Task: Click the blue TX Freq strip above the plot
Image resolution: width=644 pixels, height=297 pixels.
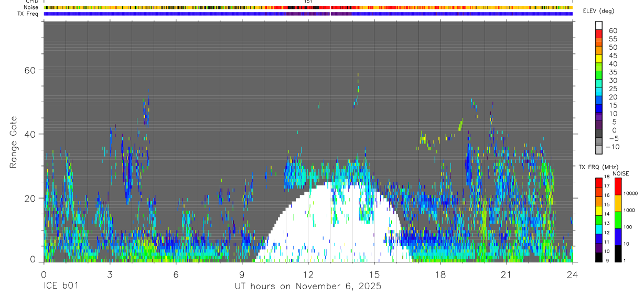Action: [x=308, y=14]
